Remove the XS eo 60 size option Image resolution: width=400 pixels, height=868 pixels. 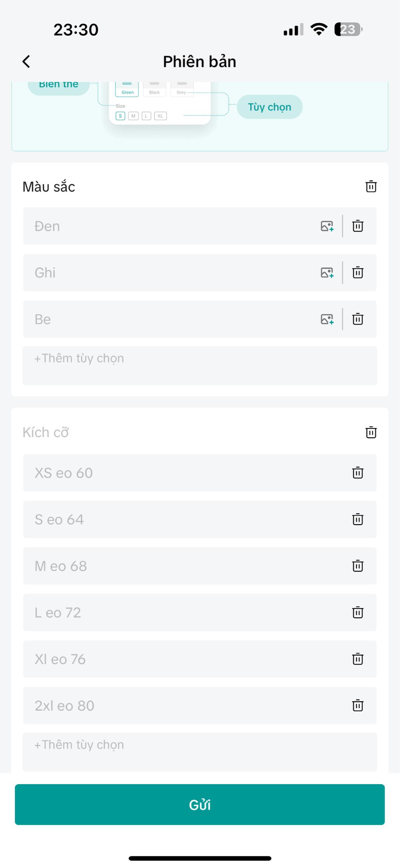point(358,473)
